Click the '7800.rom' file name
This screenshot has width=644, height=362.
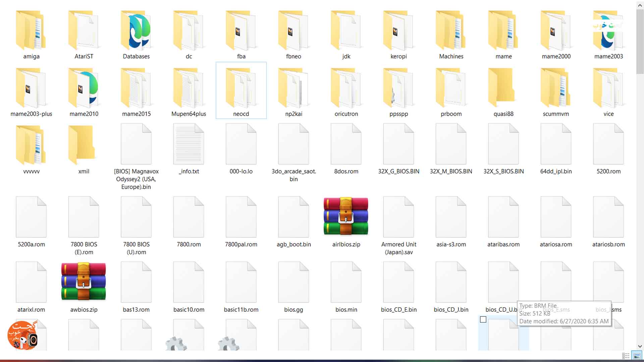coord(189,244)
